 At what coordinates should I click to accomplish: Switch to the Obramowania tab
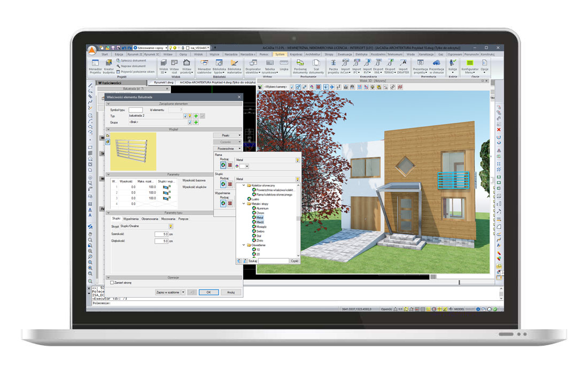tap(150, 219)
